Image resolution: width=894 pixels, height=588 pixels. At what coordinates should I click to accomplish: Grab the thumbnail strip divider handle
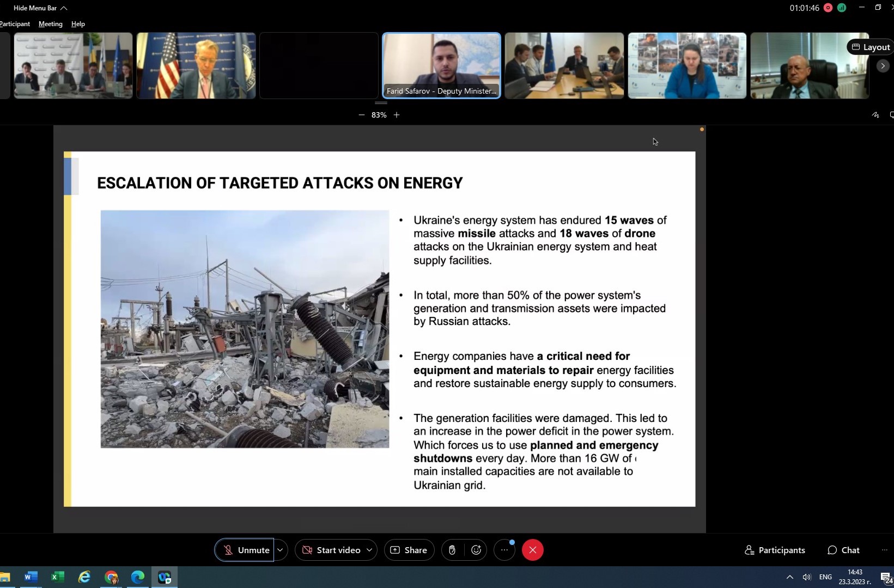click(381, 102)
